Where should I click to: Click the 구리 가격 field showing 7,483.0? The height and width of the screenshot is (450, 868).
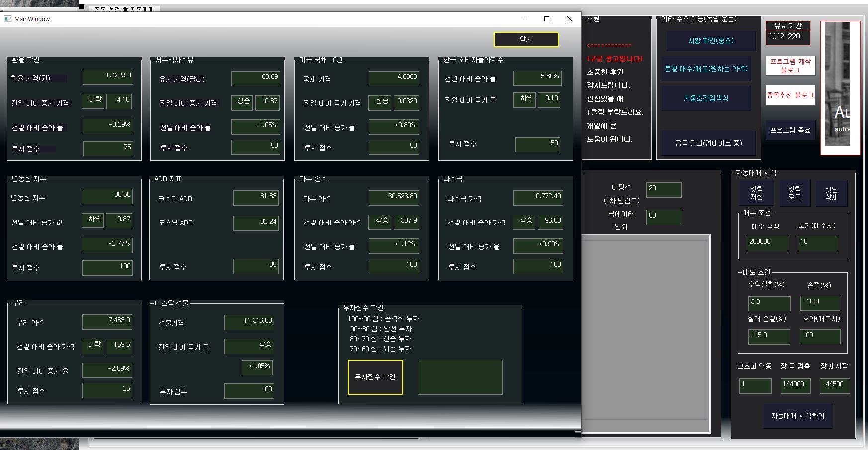pos(107,322)
